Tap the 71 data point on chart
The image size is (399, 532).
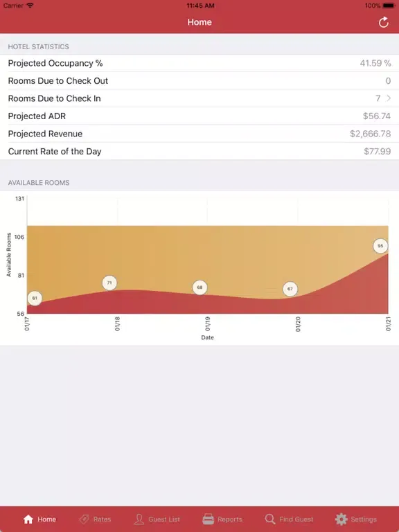tap(109, 283)
